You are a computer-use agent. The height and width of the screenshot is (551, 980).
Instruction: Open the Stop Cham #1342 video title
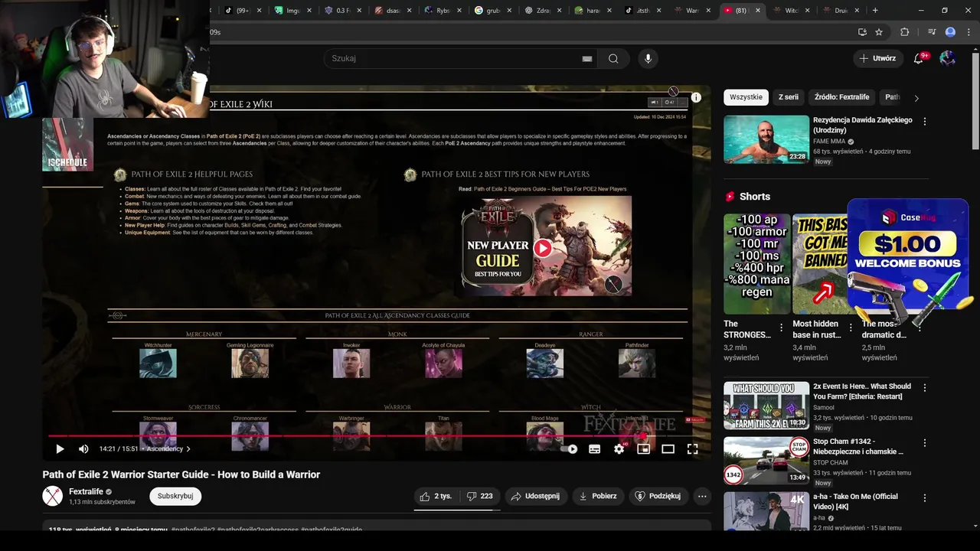(858, 447)
